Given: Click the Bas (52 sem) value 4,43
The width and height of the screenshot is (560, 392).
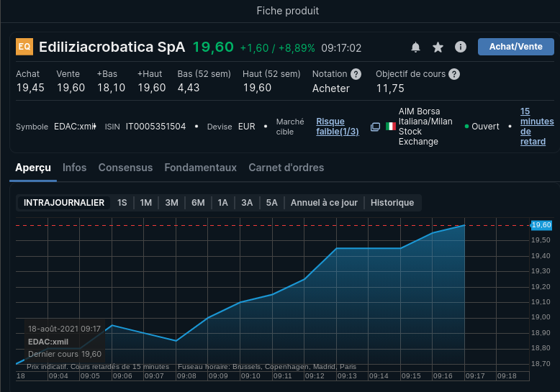Looking at the screenshot, I should [x=188, y=88].
